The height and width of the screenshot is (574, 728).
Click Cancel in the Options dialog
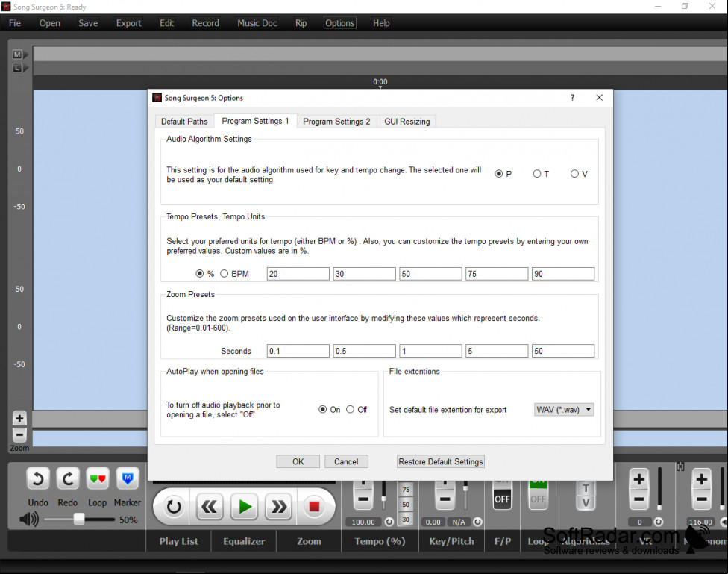click(346, 461)
